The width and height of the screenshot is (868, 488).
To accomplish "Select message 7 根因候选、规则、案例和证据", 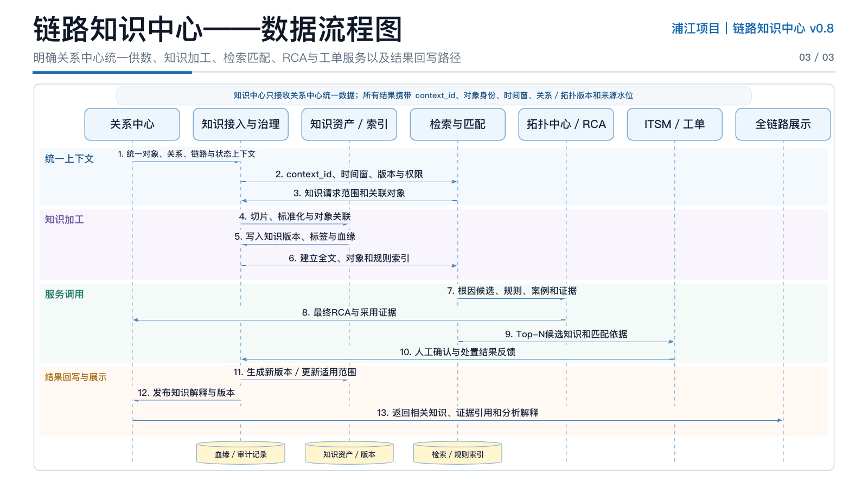I will [x=512, y=291].
